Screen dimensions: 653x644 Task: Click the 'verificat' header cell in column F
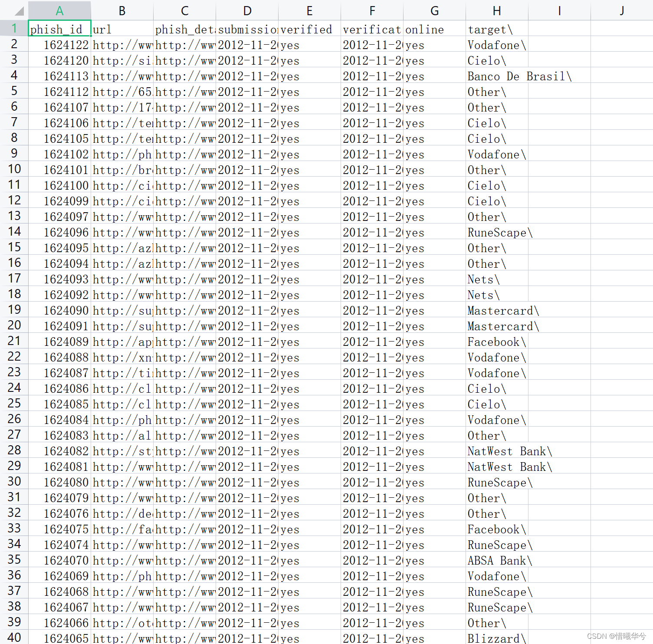(372, 28)
